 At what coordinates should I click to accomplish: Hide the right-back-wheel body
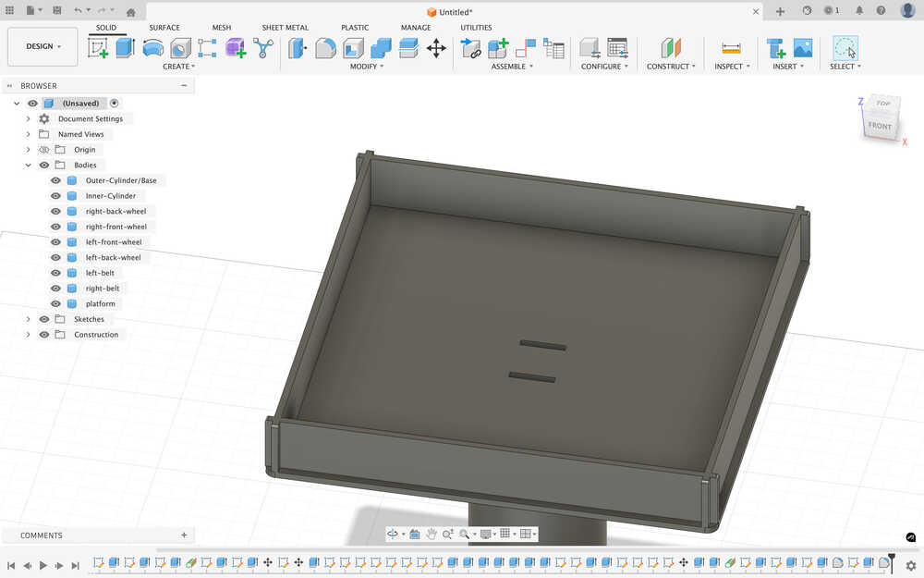(x=55, y=211)
